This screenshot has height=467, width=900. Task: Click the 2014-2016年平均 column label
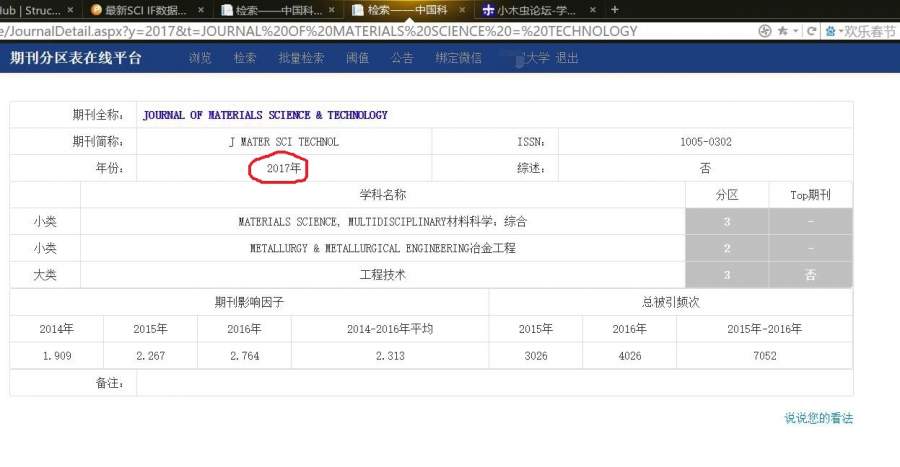tap(390, 329)
